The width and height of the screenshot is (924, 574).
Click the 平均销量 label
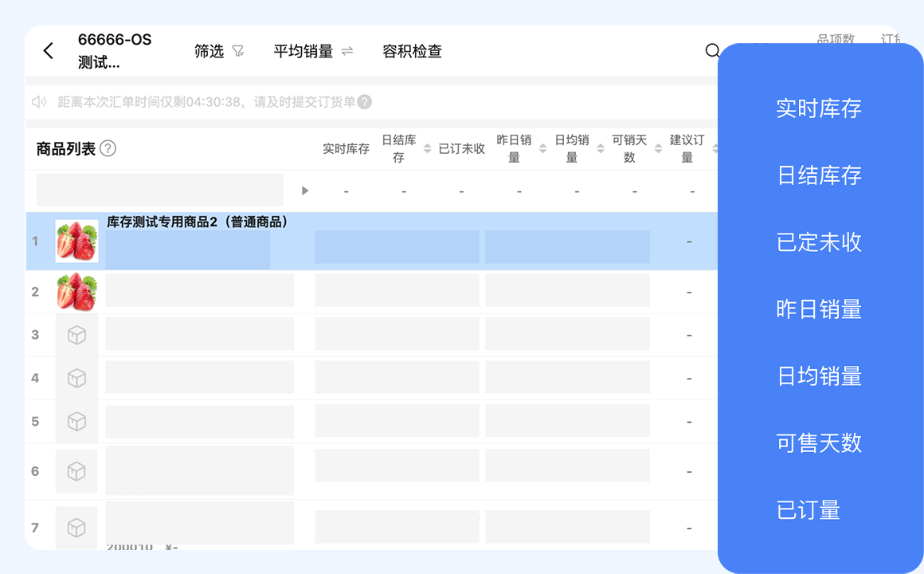click(303, 51)
